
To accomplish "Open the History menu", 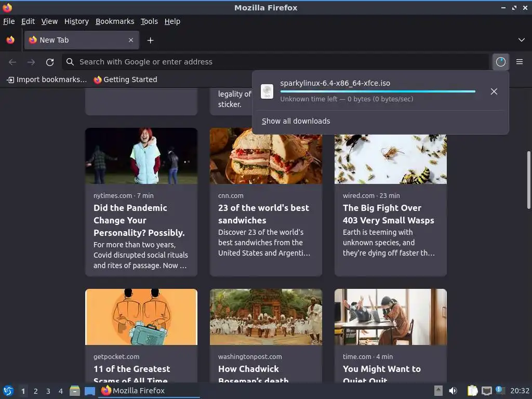I will pos(77,21).
